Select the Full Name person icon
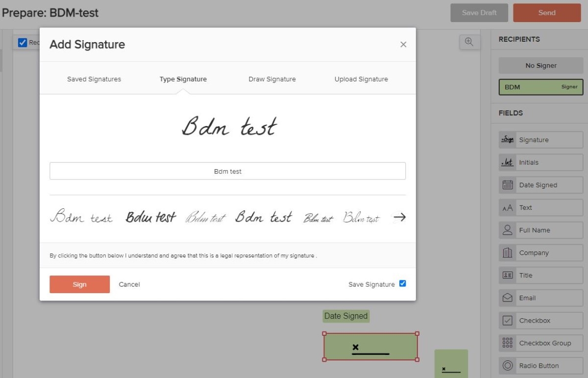The image size is (588, 378). (507, 230)
